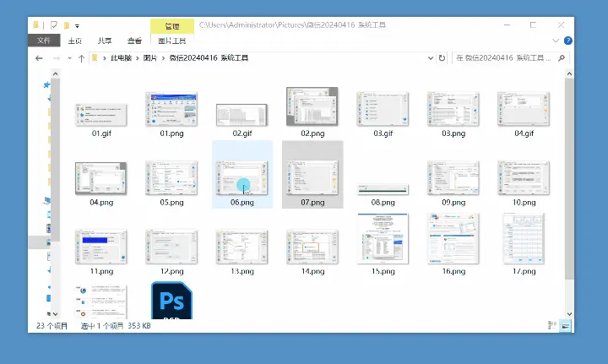The image size is (608, 364).
Task: Click 图片 in the address breadcrumb
Action: click(150, 58)
